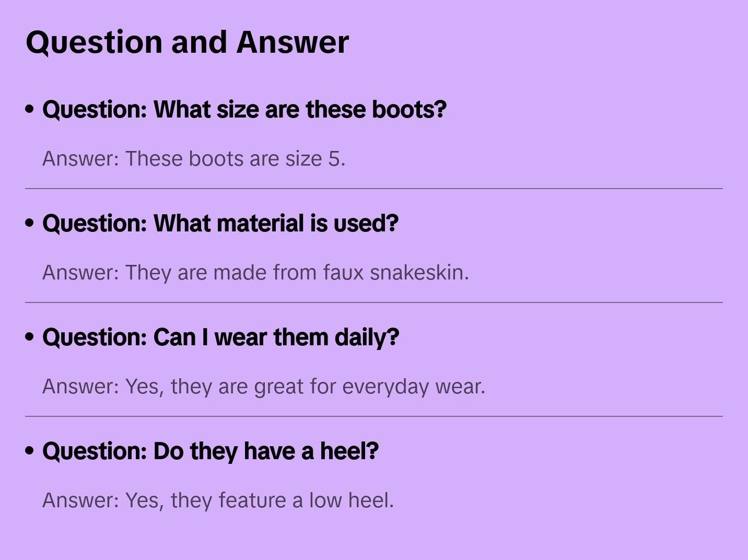
Task: Click the divider line below the everyday wear answer
Action: pos(374,416)
